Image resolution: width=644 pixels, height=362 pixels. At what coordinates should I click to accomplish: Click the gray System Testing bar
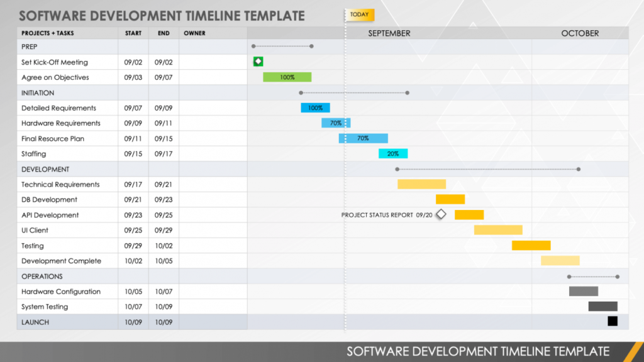[602, 306]
